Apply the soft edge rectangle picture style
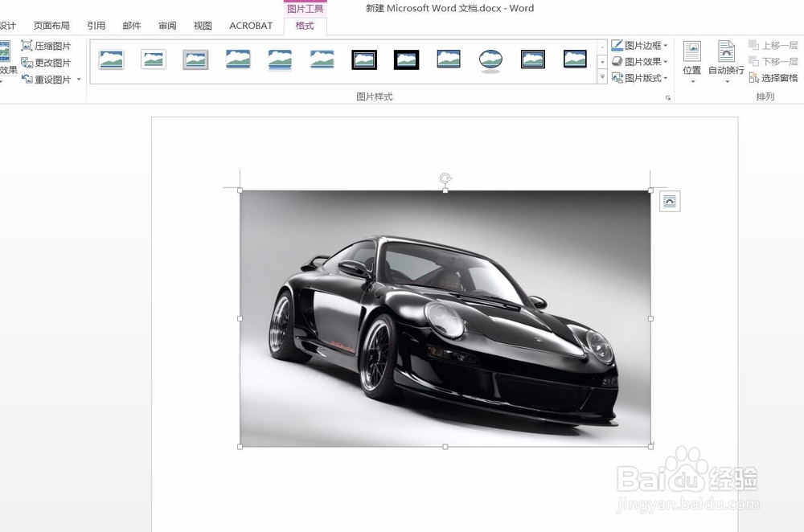 pyautogui.click(x=322, y=59)
